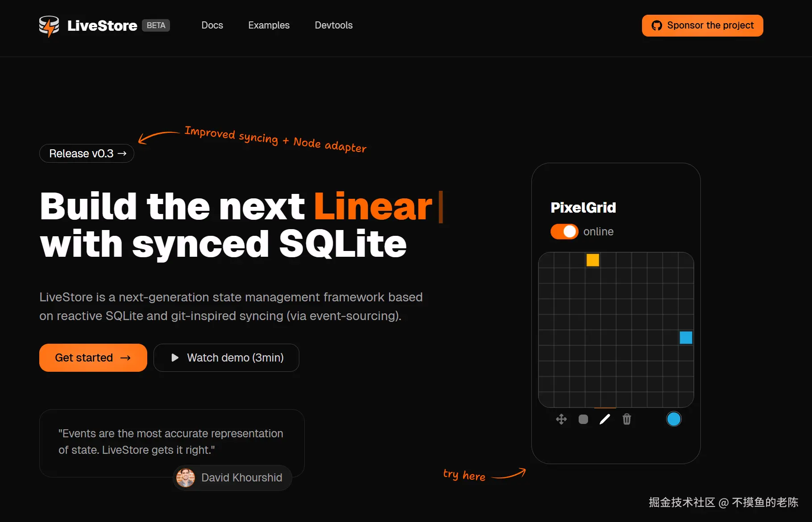Open the blue color picker swatch

(674, 419)
